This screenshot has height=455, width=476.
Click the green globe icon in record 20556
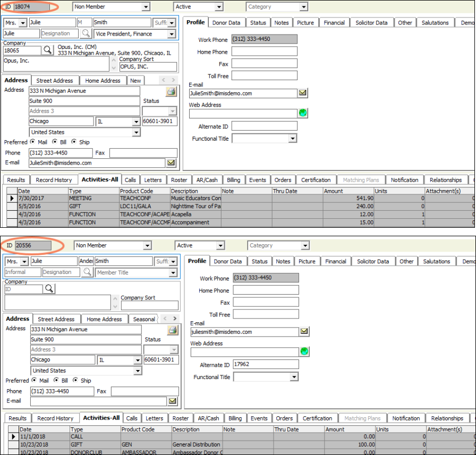pyautogui.click(x=304, y=351)
